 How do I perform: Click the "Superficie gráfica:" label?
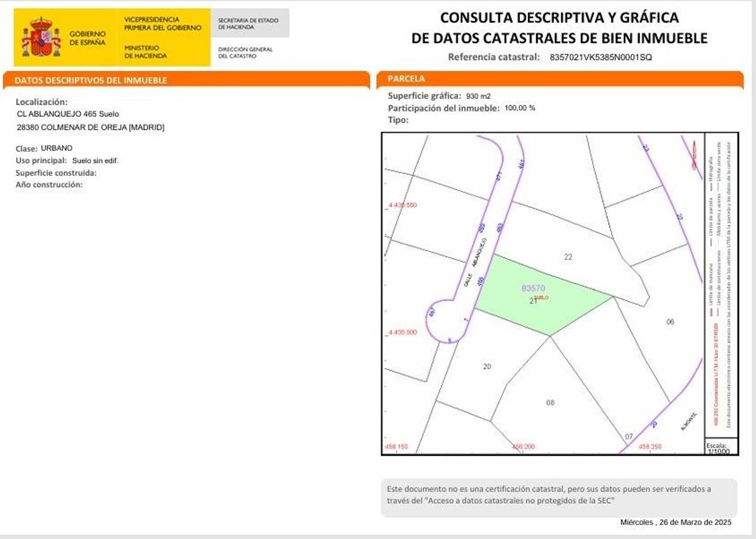pyautogui.click(x=424, y=96)
